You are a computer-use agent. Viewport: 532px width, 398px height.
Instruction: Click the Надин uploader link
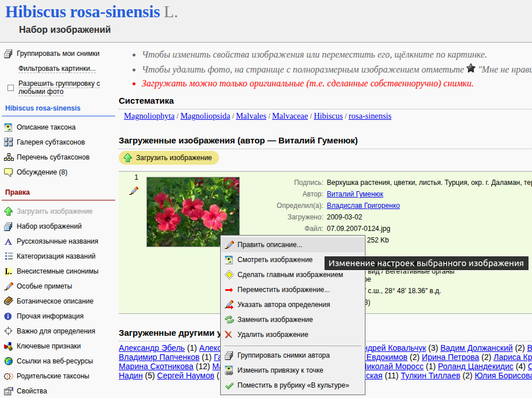(x=131, y=376)
